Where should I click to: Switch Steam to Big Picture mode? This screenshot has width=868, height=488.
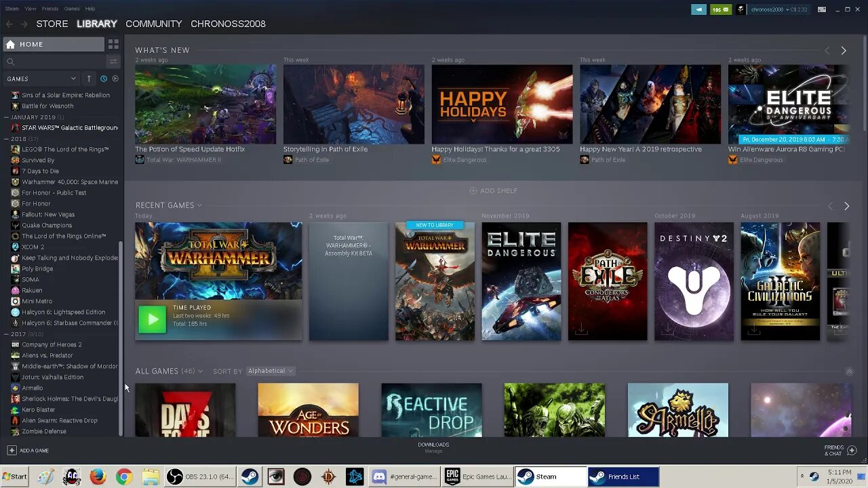click(822, 9)
